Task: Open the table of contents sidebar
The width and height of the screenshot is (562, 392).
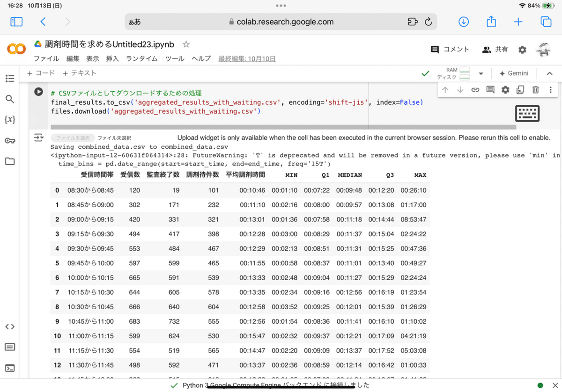Action: 10,79
